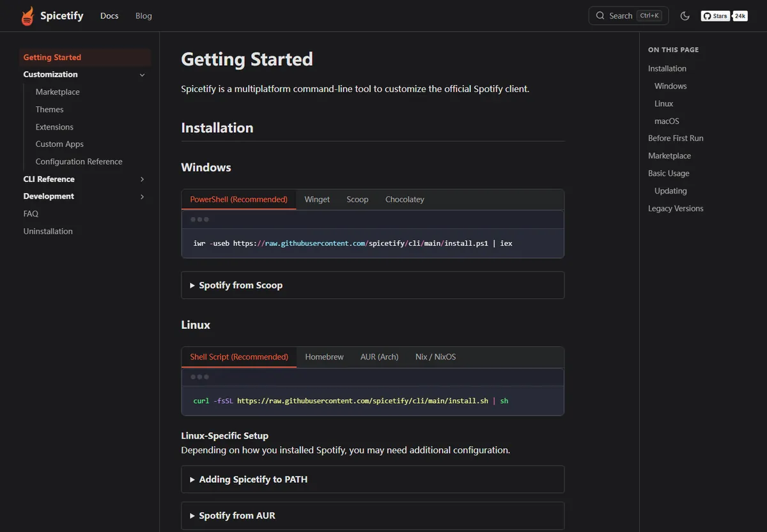The image size is (767, 532).
Task: Open Customization sidebar category
Action: click(50, 75)
